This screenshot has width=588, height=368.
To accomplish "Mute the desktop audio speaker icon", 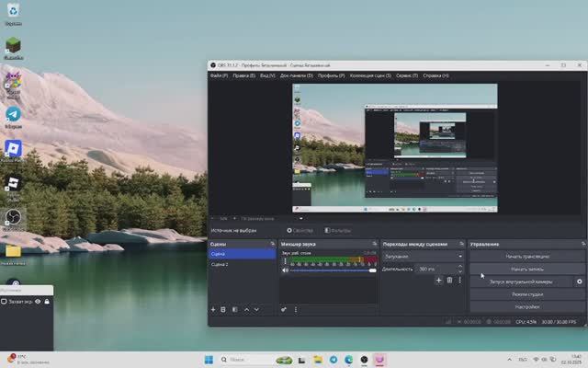I will (285, 270).
